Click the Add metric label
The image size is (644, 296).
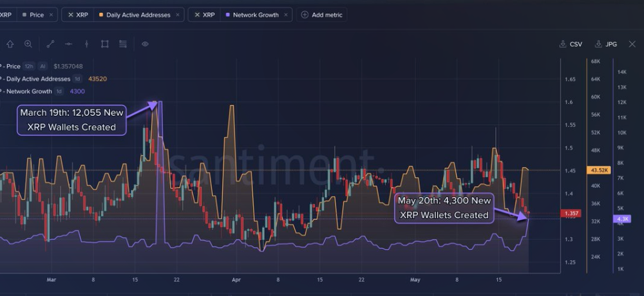point(327,15)
